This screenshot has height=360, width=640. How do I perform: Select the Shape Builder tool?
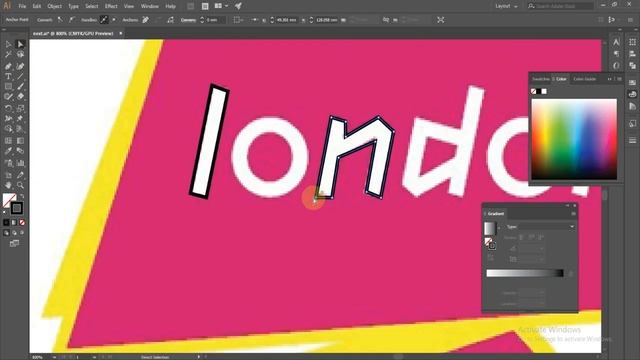8,129
